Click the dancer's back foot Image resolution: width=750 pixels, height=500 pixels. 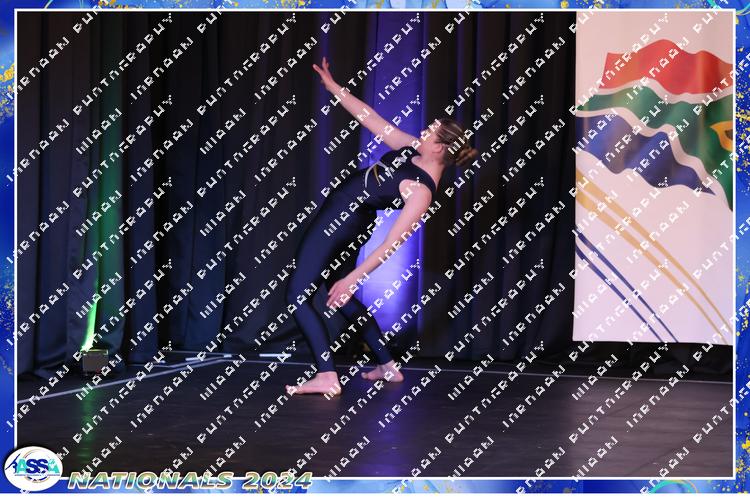pos(384,373)
